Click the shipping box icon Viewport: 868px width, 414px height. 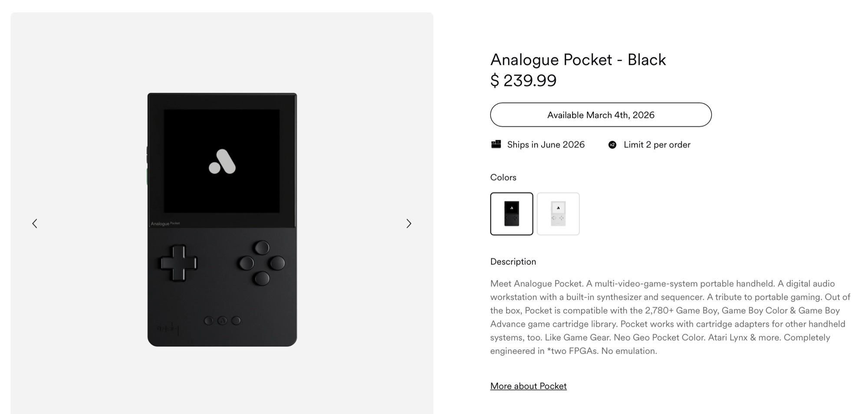pos(496,145)
